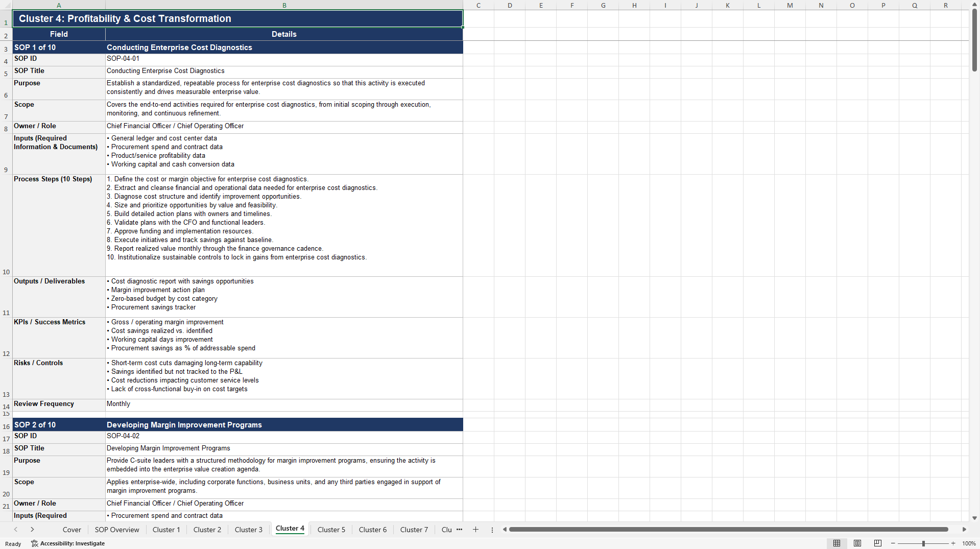The image size is (980, 549).
Task: Select cell containing SOP-04-01
Action: 284,60
